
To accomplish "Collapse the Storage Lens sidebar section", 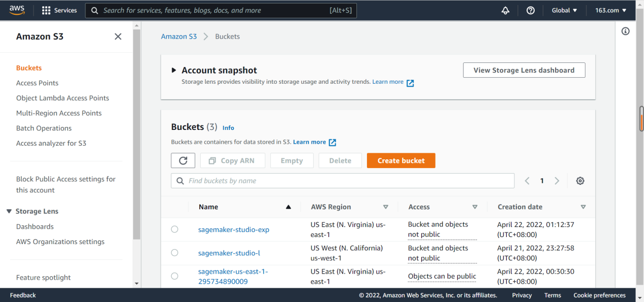I will [9, 211].
